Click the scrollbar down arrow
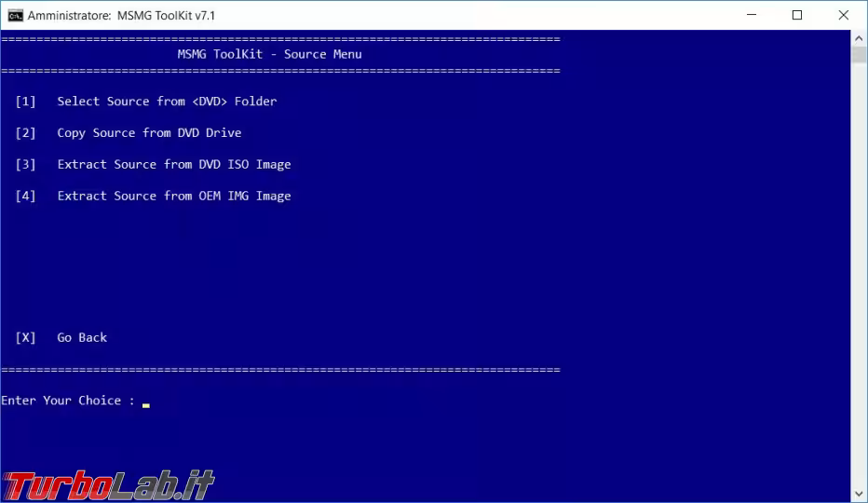 click(x=859, y=494)
